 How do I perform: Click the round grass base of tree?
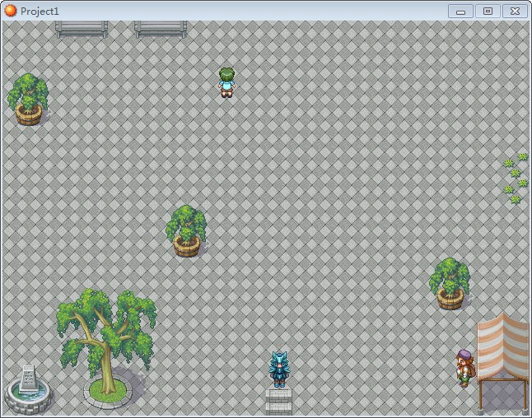point(108,391)
